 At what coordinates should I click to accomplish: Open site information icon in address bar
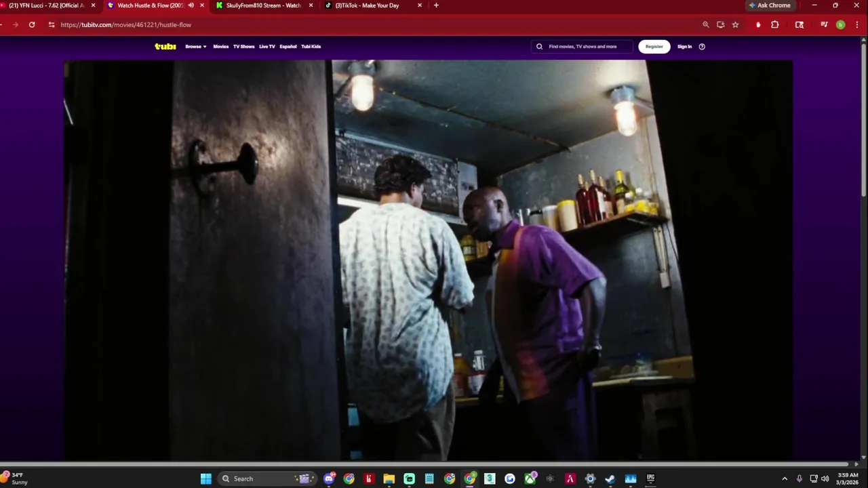[52, 24]
